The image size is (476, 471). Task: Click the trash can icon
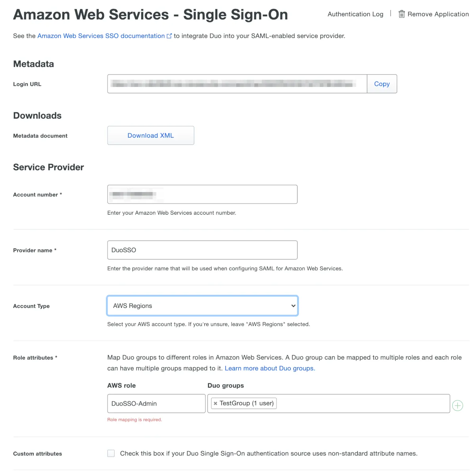[x=401, y=14]
